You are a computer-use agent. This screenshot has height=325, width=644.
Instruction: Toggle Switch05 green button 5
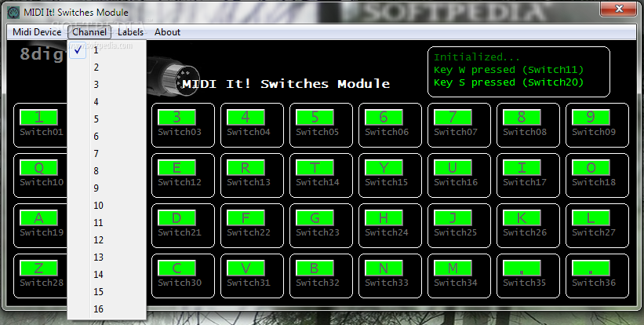[x=315, y=117]
